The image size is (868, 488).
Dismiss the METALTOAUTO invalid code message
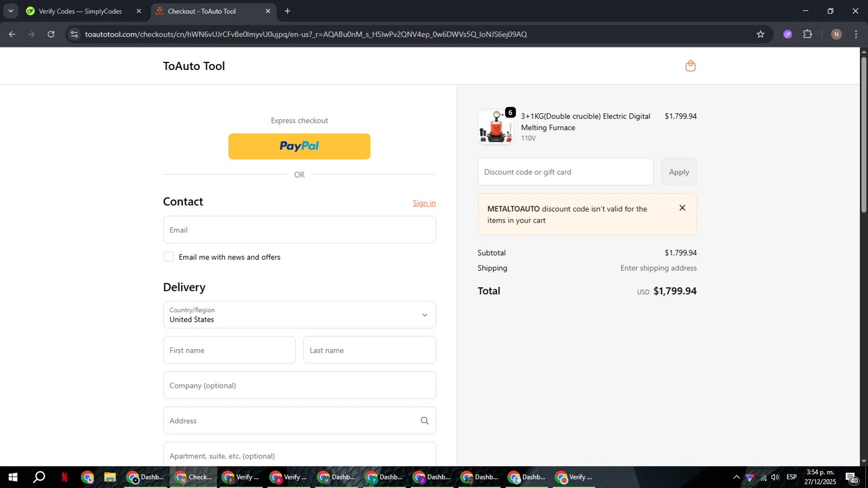682,208
